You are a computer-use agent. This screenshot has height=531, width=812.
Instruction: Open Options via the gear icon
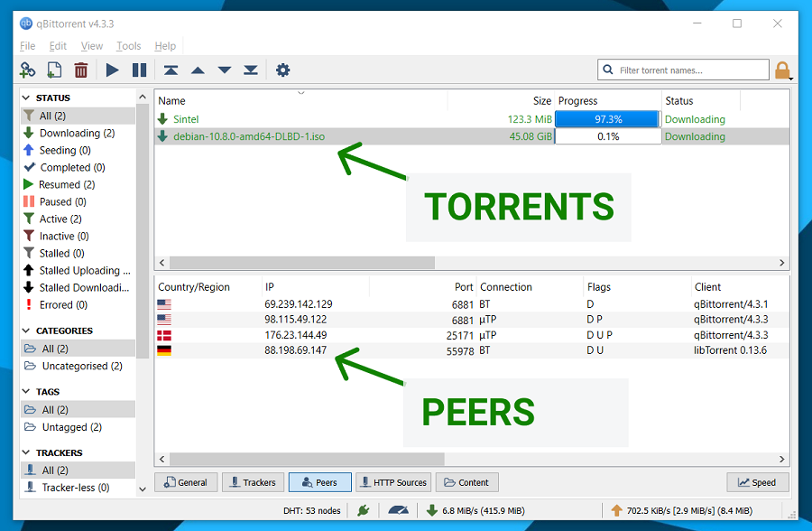tap(282, 70)
